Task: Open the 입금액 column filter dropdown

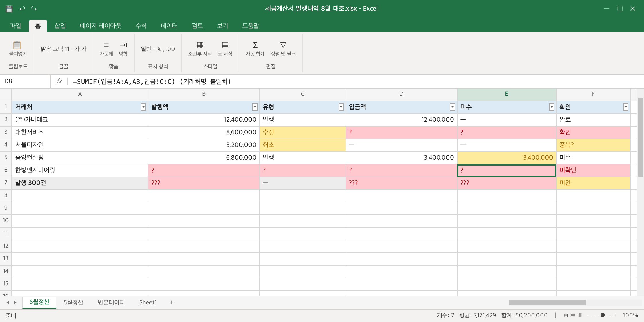Action: click(452, 107)
